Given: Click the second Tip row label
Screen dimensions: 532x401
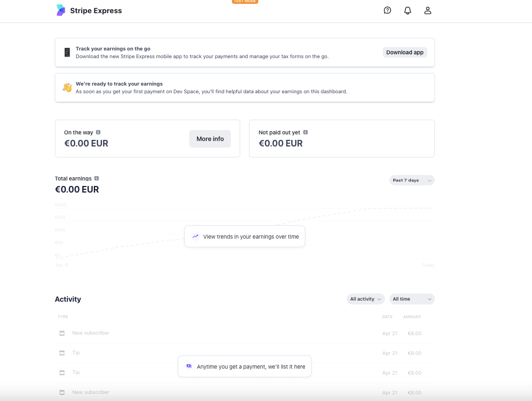Looking at the screenshot, I should pyautogui.click(x=76, y=372).
